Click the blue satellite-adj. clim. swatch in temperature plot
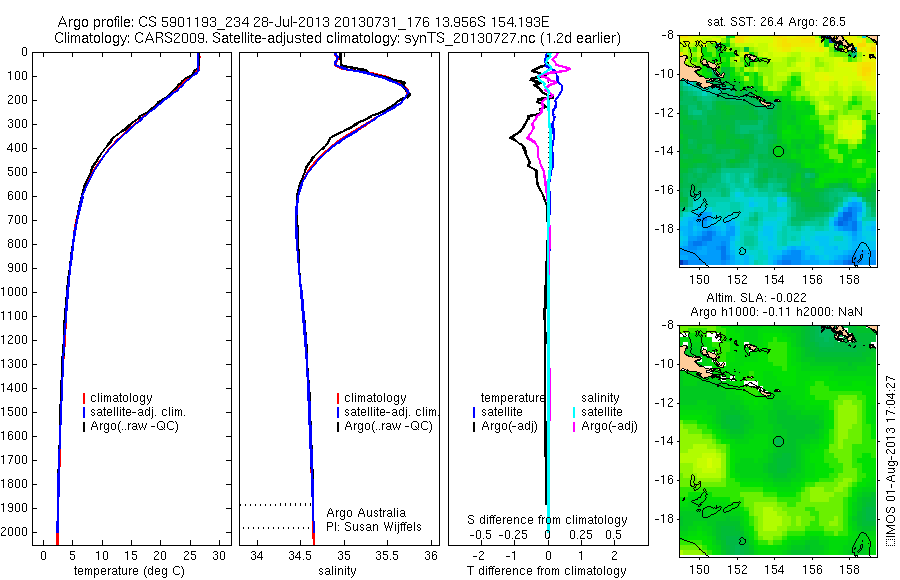This screenshot has height=580, width=900. 84,412
